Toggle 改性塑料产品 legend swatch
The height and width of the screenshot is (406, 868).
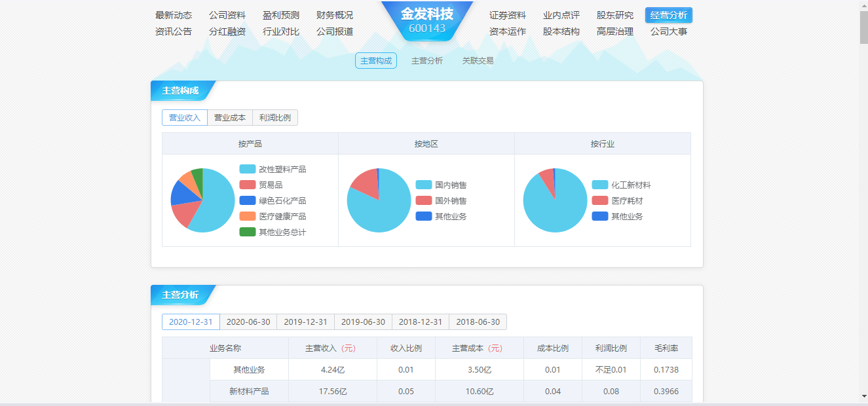(x=247, y=169)
